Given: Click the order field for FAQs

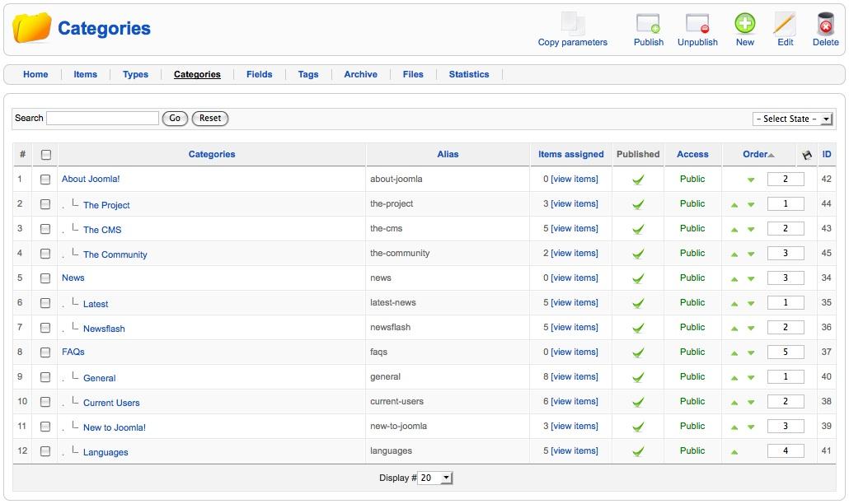Looking at the screenshot, I should click(x=786, y=352).
